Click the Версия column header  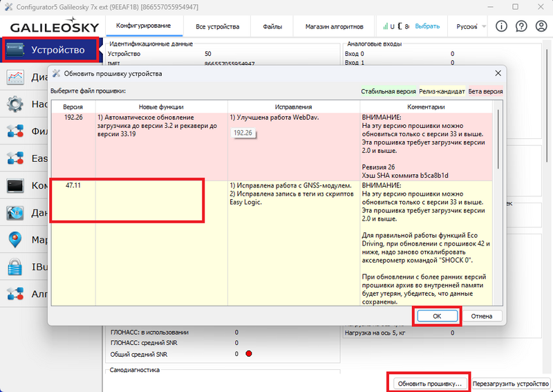pos(73,107)
